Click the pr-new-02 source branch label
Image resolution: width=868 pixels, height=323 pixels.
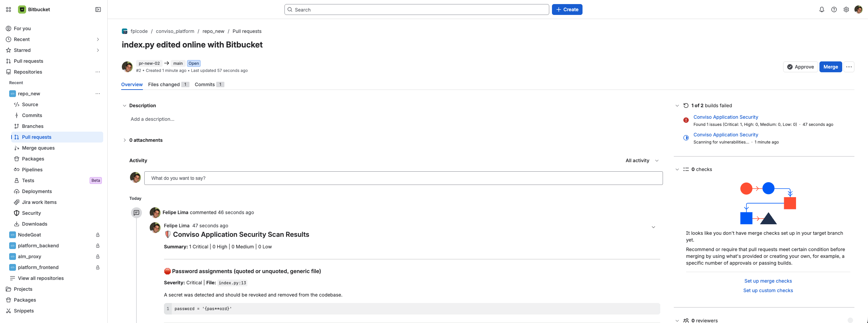[x=149, y=63]
